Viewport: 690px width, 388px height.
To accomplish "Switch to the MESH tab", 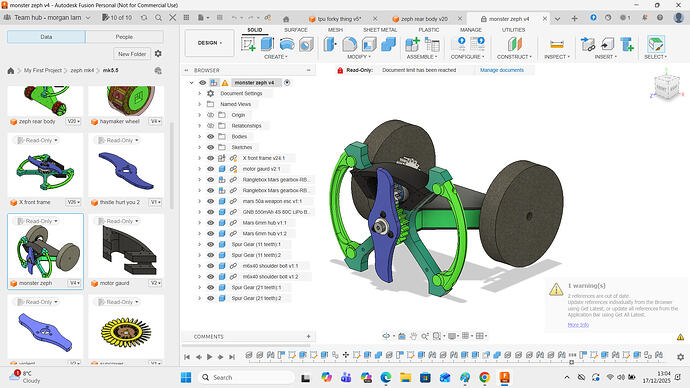I will pos(335,29).
